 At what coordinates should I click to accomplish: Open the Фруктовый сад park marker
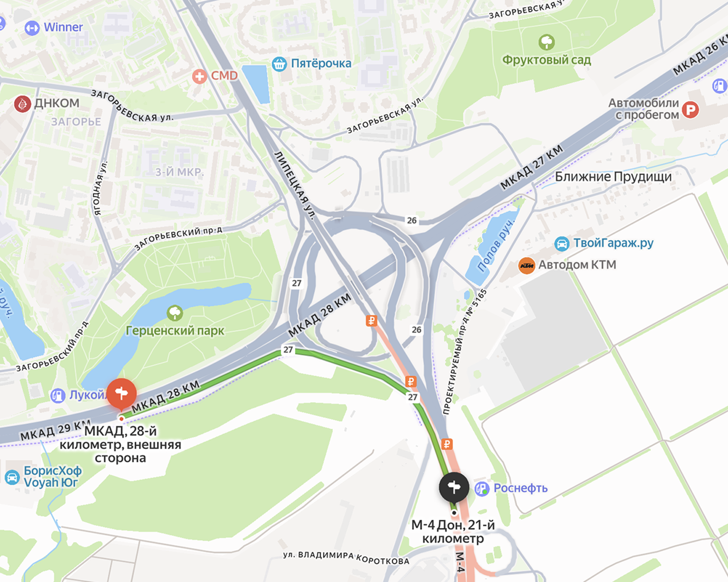pyautogui.click(x=546, y=42)
